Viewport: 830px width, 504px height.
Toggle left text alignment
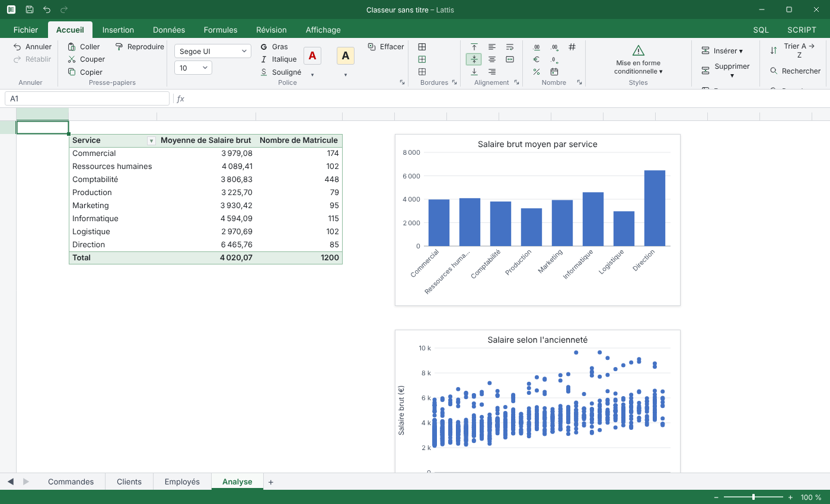point(492,47)
